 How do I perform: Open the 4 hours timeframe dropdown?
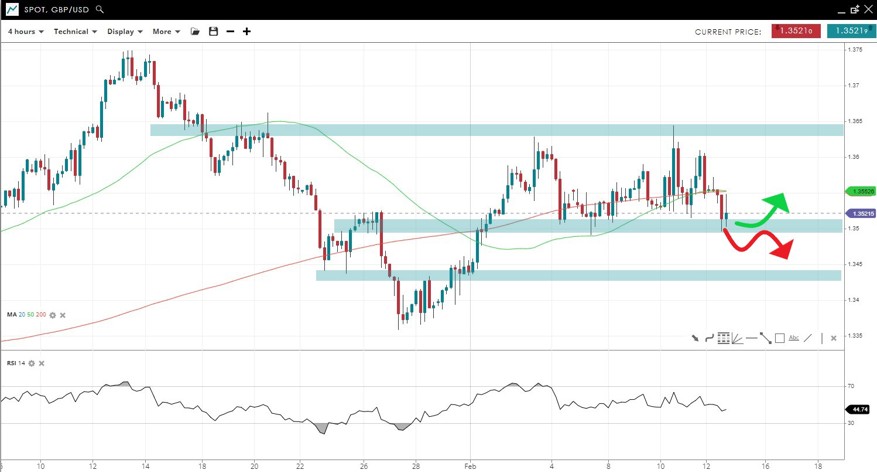tap(25, 32)
